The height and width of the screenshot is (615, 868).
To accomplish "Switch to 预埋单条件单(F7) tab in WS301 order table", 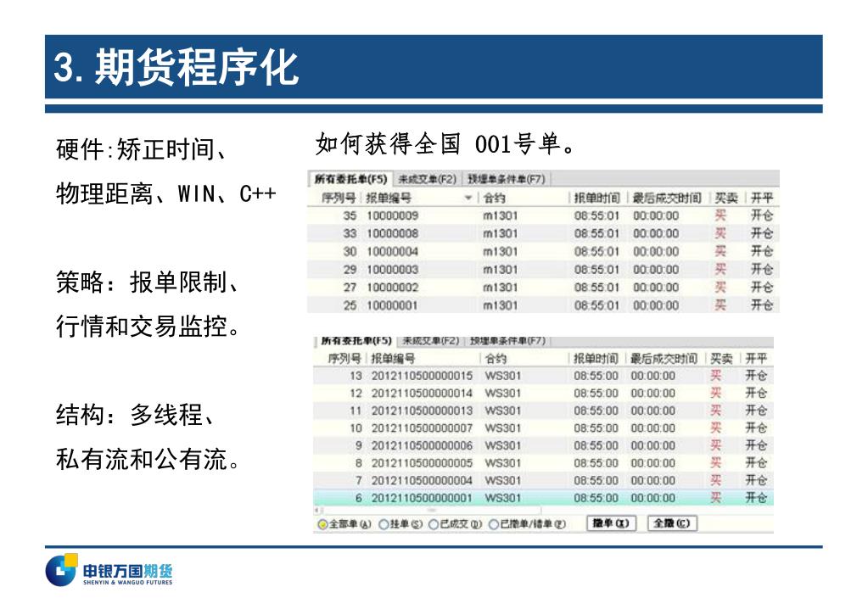I will tap(507, 340).
